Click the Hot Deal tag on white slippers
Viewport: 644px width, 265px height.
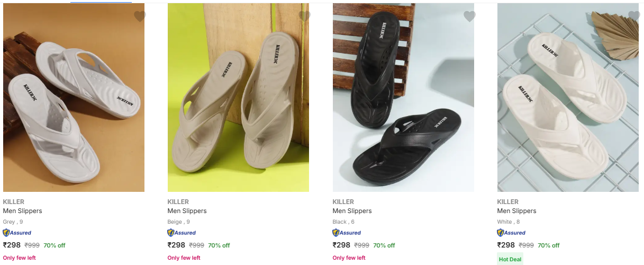tap(510, 260)
